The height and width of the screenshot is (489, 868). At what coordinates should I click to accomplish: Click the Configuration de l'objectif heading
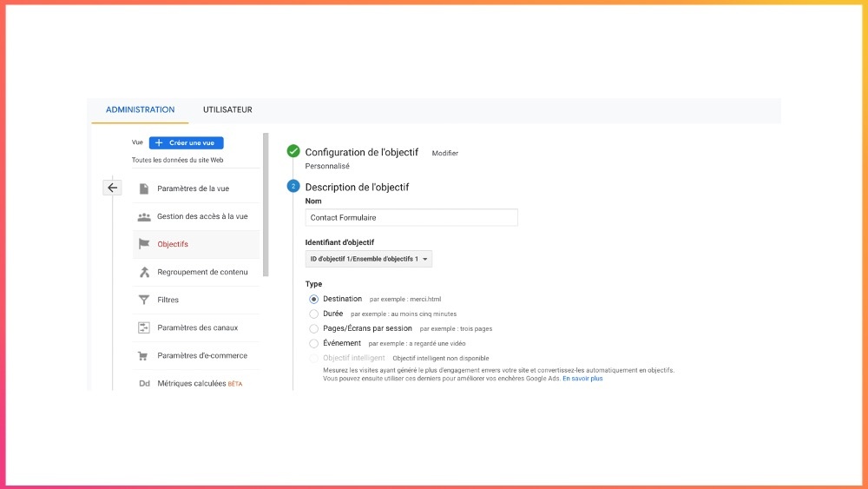tap(361, 152)
